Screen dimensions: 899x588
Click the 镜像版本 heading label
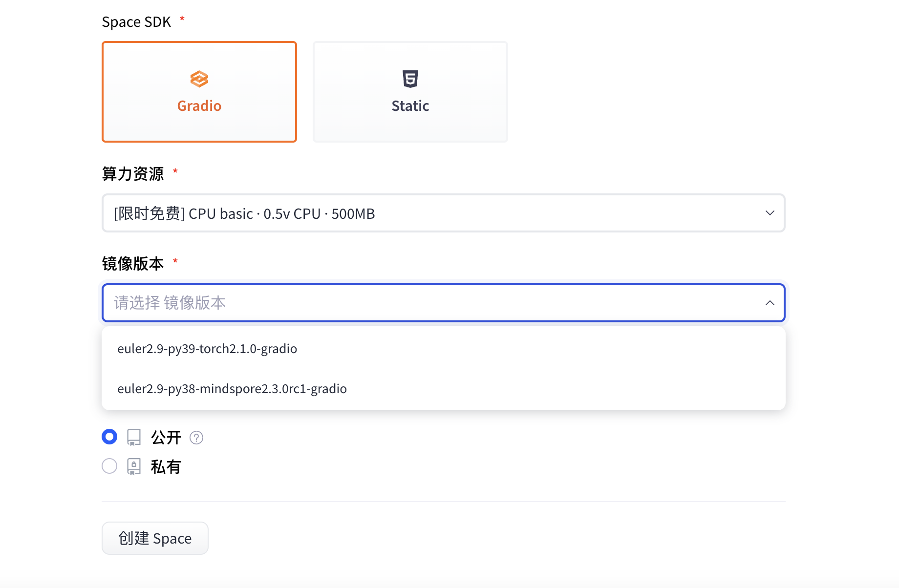133,263
